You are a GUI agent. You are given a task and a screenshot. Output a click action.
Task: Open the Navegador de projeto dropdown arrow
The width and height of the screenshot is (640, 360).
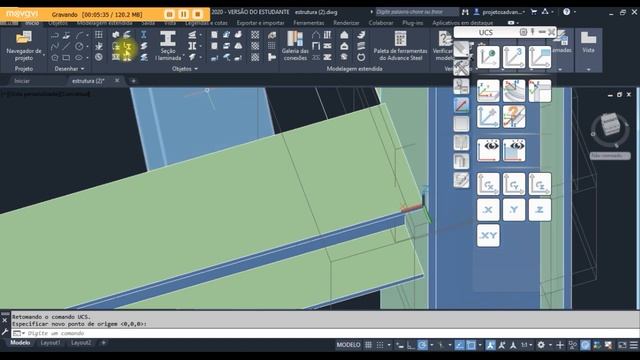[x=44, y=55]
